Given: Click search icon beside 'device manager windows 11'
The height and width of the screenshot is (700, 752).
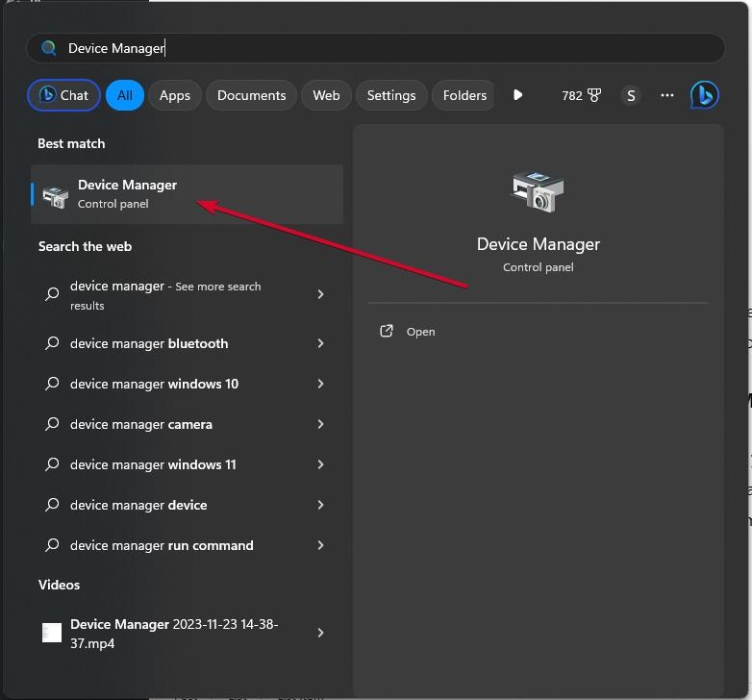Looking at the screenshot, I should pos(52,464).
